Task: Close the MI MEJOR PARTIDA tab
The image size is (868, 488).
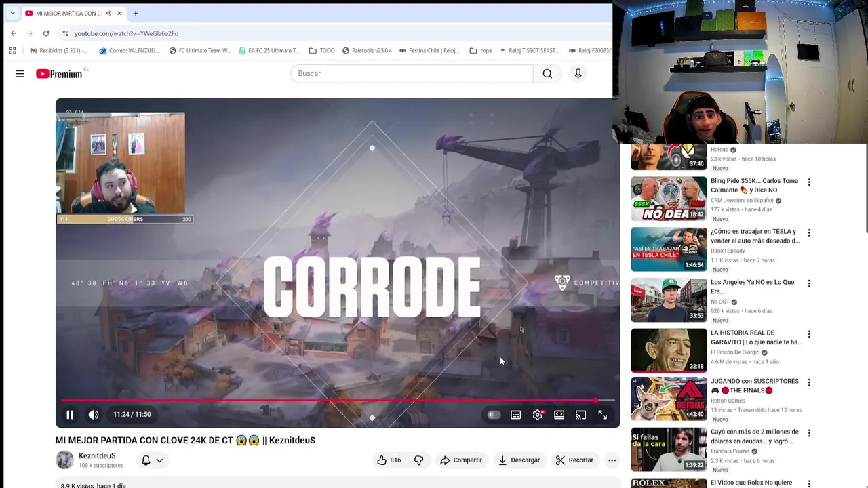Action: pos(119,13)
